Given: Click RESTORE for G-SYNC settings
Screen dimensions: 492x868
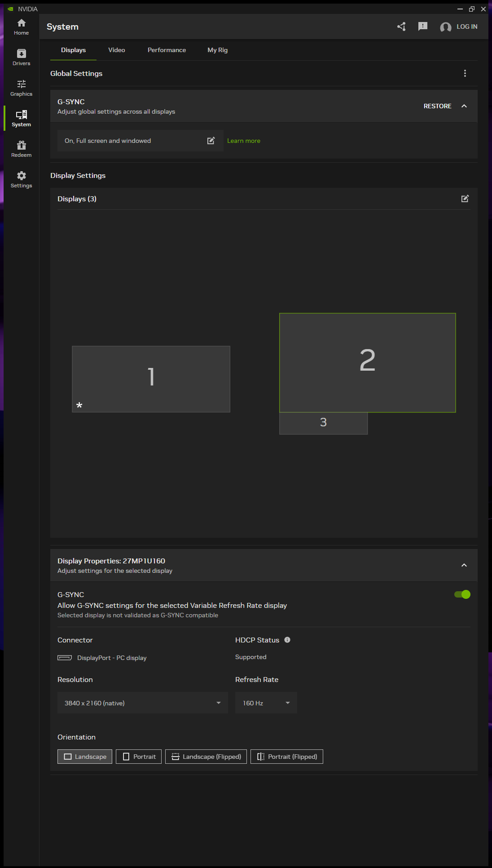Looking at the screenshot, I should [x=437, y=106].
